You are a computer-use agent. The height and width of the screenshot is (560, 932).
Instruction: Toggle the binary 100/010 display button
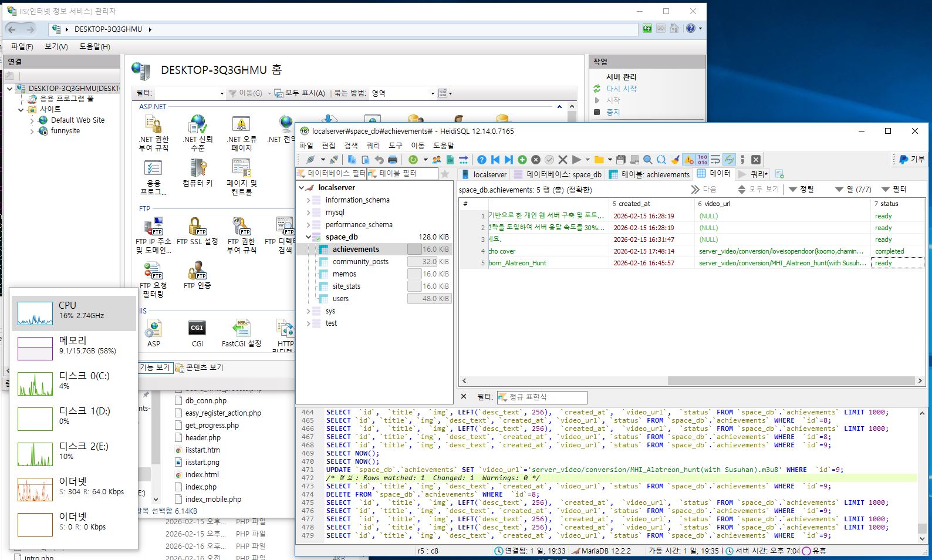pyautogui.click(x=702, y=160)
